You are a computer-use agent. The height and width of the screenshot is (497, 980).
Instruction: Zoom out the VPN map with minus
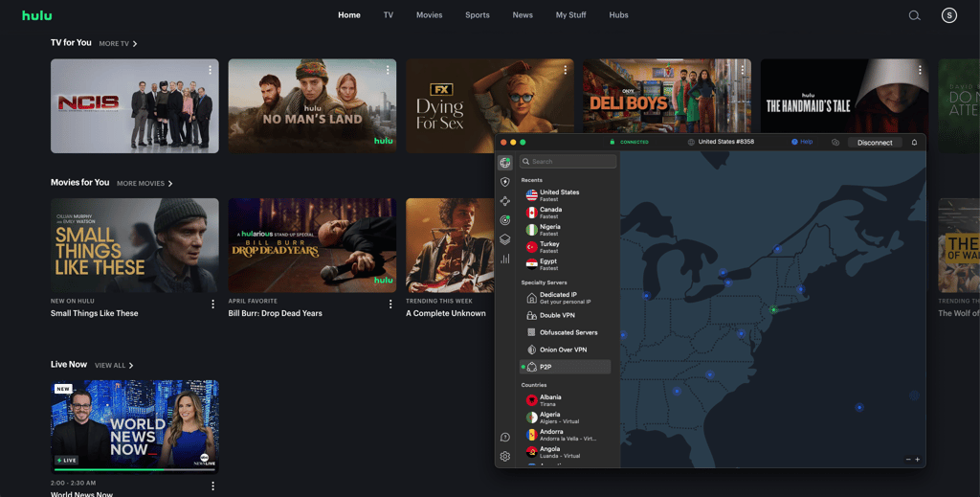pos(908,460)
